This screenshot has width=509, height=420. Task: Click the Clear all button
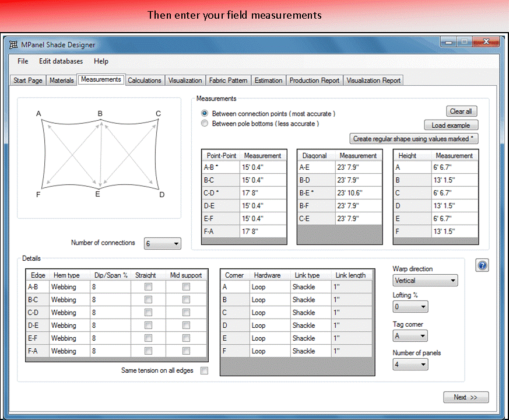pos(461,111)
